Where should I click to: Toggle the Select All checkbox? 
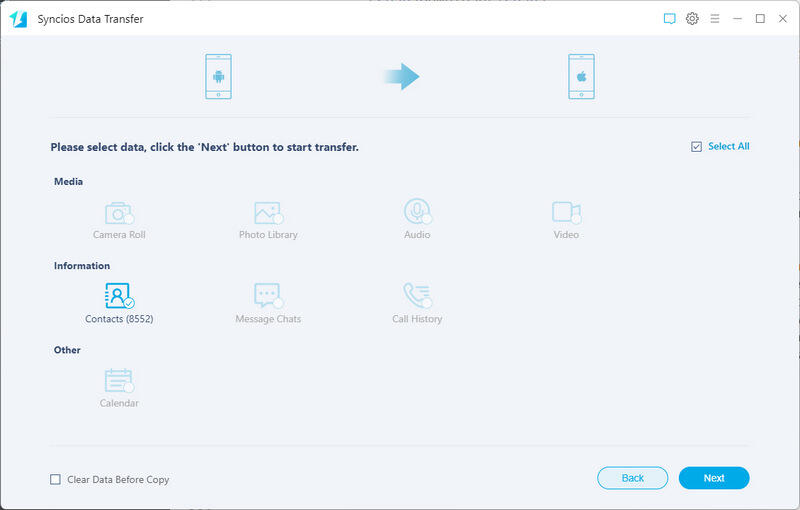pos(696,147)
